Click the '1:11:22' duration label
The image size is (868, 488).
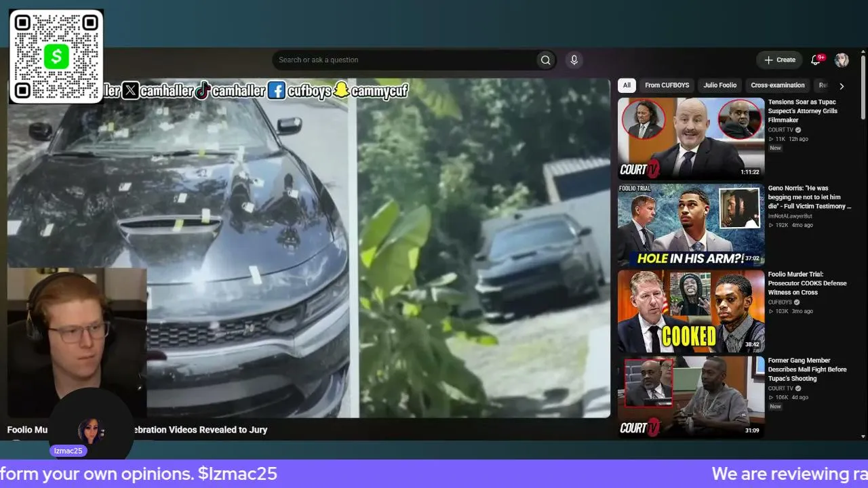750,172
